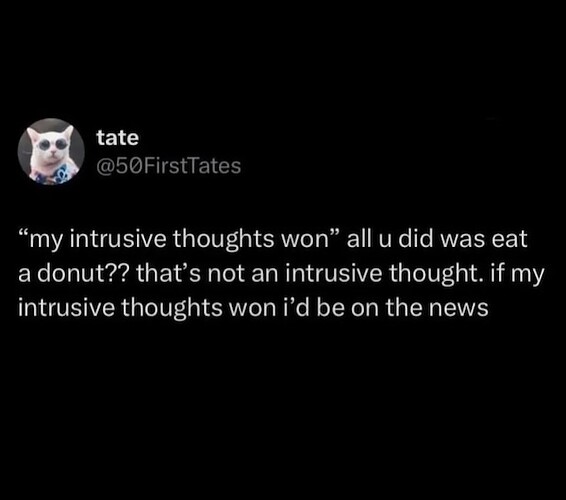The height and width of the screenshot is (500, 566).
Task: Click the words on the in last line
Action: 386,308
